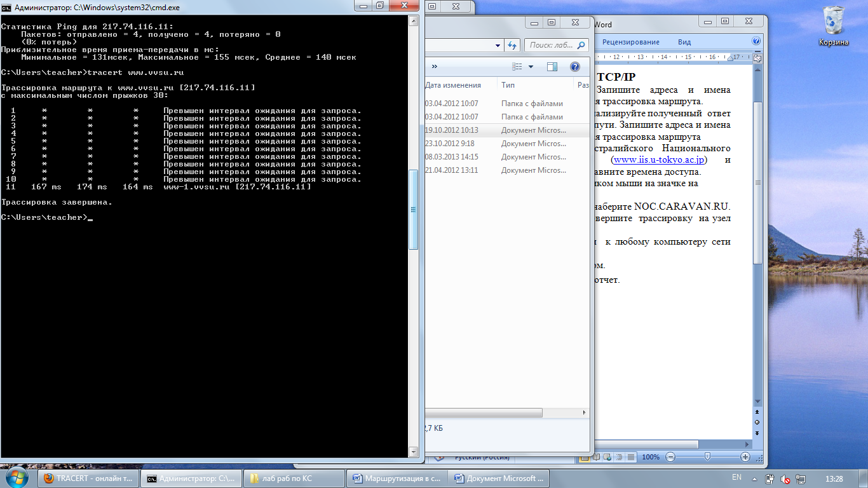The width and height of the screenshot is (868, 488).
Task: Click Word select browse object button
Action: (757, 422)
